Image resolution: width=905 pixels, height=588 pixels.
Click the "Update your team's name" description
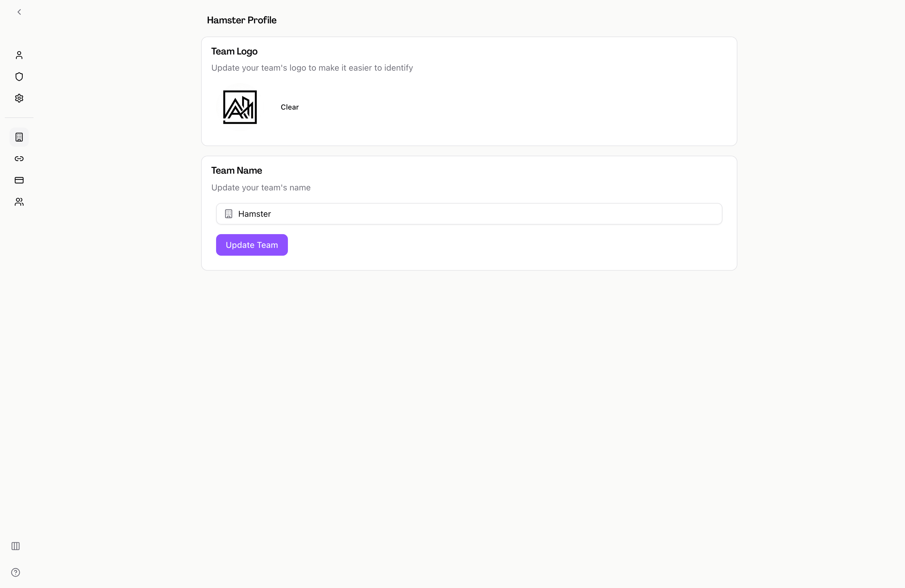click(x=261, y=187)
